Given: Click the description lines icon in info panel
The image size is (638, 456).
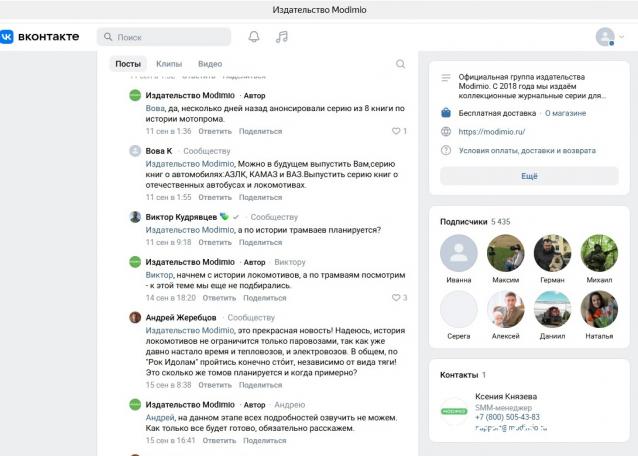Looking at the screenshot, I should 446,77.
